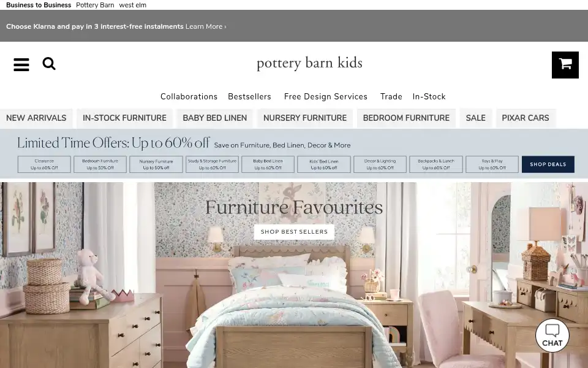The height and width of the screenshot is (368, 588).
Task: Go to pottery barn kids homepage logo
Action: (x=309, y=63)
